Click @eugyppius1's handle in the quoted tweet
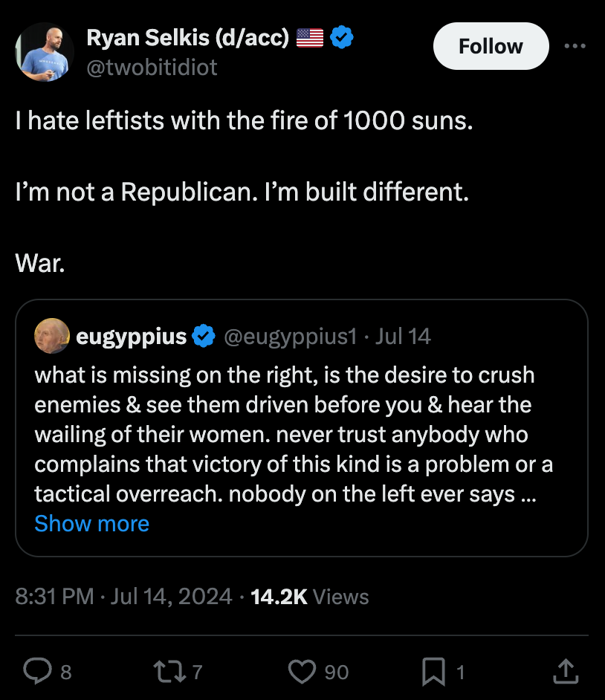The image size is (605, 700). click(291, 336)
